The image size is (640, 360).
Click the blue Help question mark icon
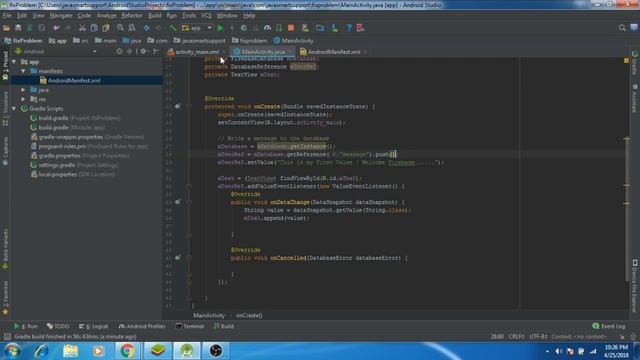pos(349,28)
